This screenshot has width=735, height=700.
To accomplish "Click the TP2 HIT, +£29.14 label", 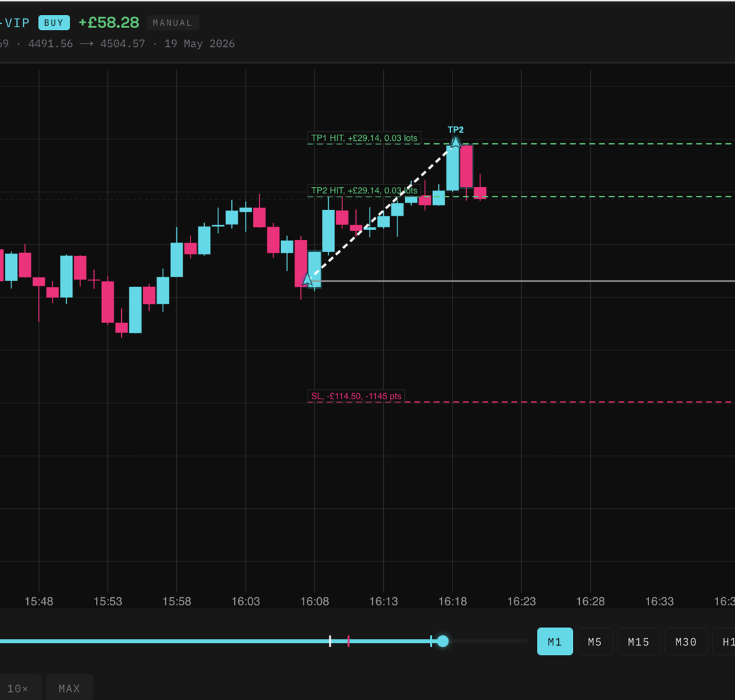I will pyautogui.click(x=364, y=190).
